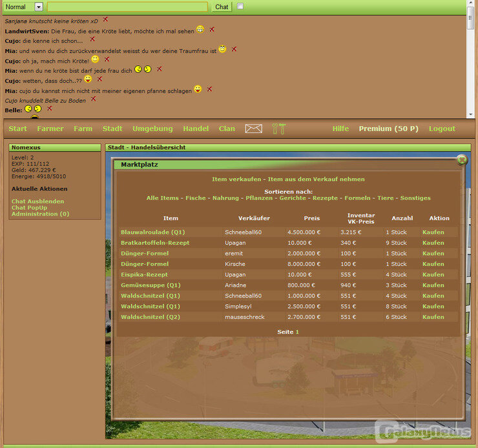Click Kaufen for eremit's Dünger-Formel
The width and height of the screenshot is (478, 448).
(x=433, y=254)
